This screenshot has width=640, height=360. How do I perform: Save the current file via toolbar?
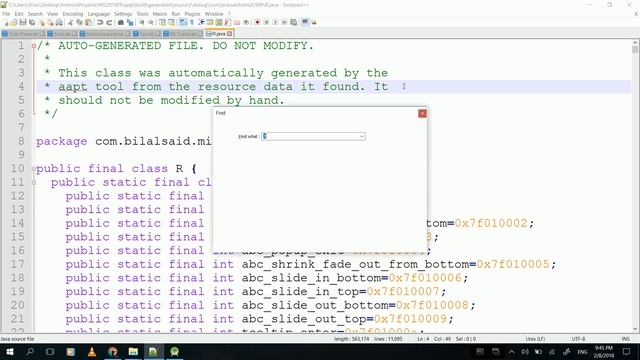pos(23,22)
